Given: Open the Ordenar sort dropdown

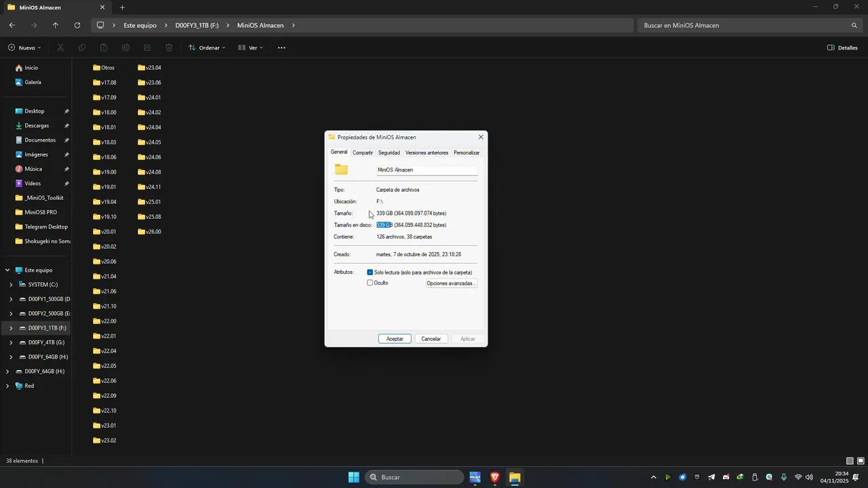Looking at the screenshot, I should pos(207,47).
